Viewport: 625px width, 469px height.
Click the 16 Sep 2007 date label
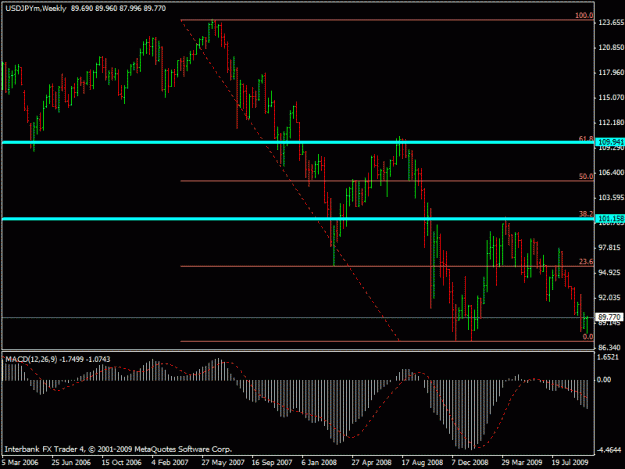[272, 462]
